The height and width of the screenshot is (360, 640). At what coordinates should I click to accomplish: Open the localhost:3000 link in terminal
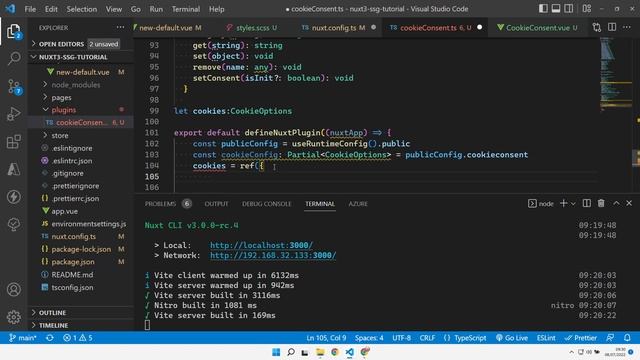261,245
